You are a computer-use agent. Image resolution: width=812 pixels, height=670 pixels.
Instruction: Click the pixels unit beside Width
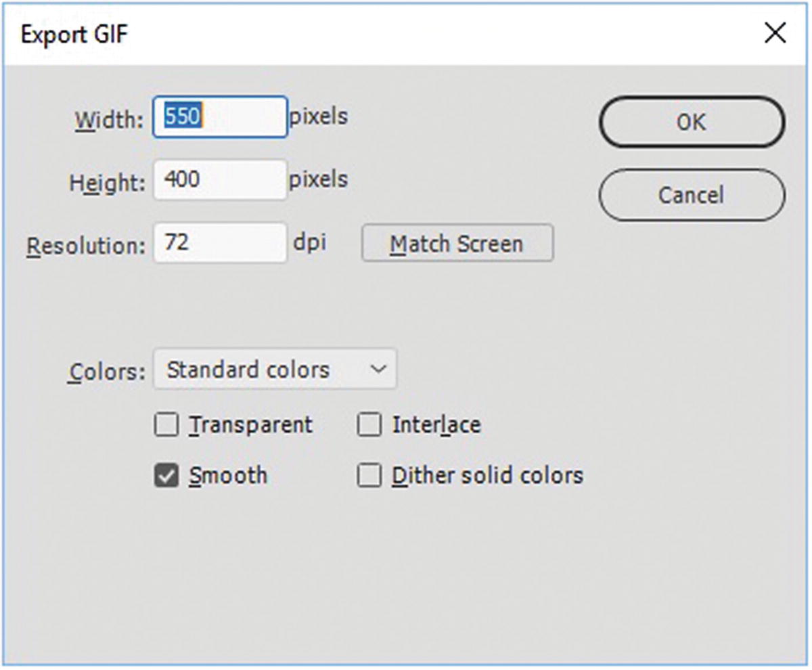[319, 117]
